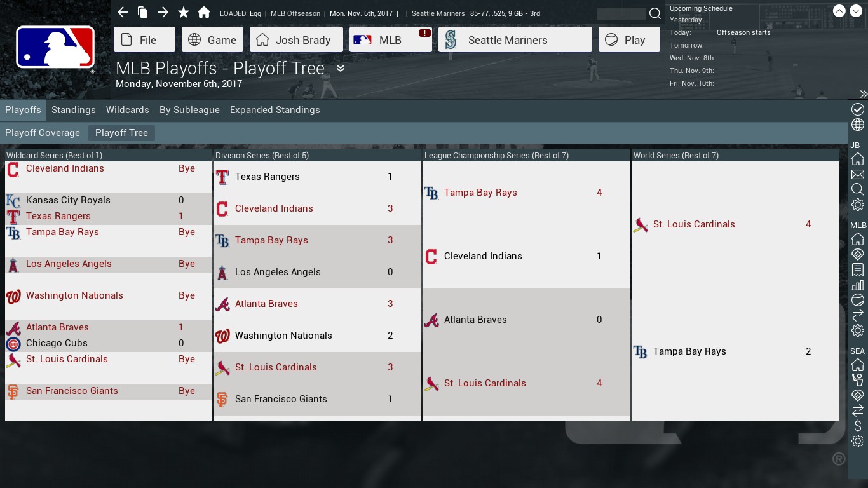This screenshot has width=868, height=488.
Task: Open the trade arrows icon under SEA
Action: [x=858, y=410]
